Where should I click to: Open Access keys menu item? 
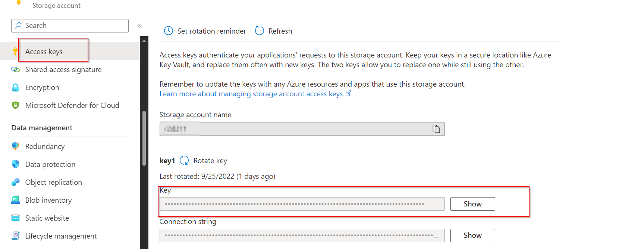coord(44,52)
